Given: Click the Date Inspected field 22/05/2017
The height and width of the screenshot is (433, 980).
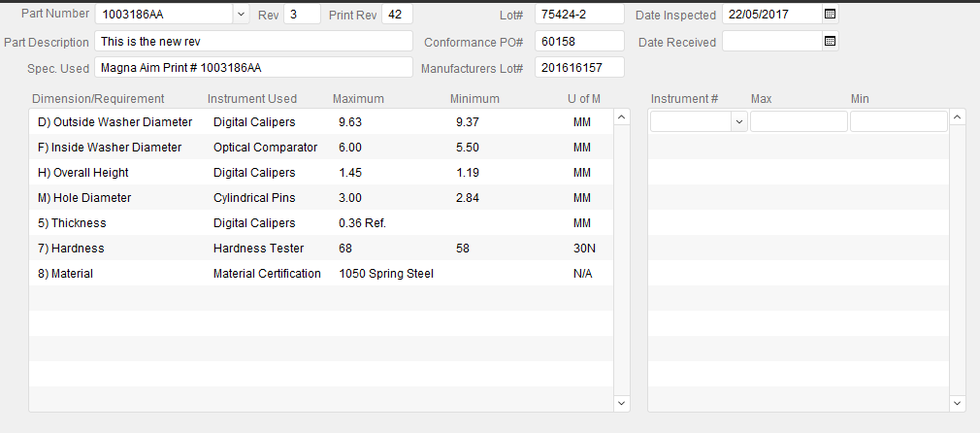Looking at the screenshot, I should pos(772,14).
